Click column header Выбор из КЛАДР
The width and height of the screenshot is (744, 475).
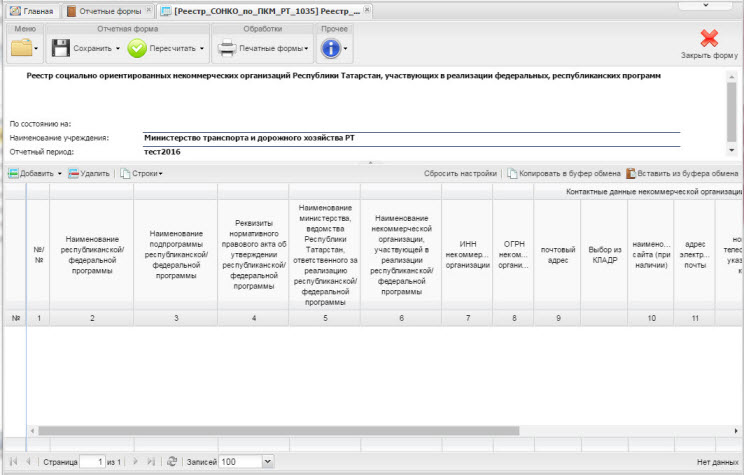click(604, 255)
